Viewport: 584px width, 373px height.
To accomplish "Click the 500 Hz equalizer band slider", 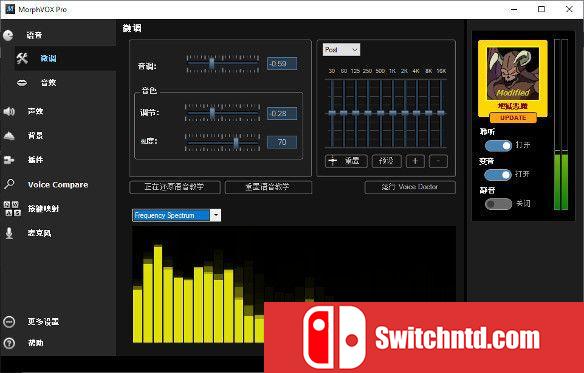I will tap(380, 113).
